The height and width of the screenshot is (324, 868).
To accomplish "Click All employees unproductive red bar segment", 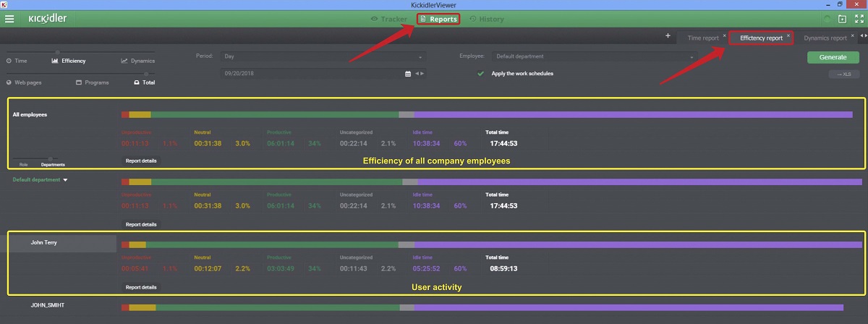I will click(x=125, y=114).
